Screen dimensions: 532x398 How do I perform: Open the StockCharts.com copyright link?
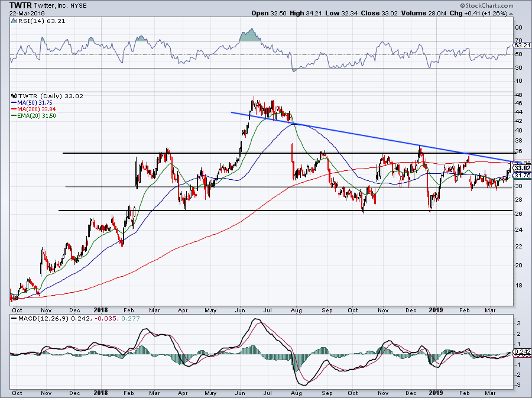pos(487,5)
